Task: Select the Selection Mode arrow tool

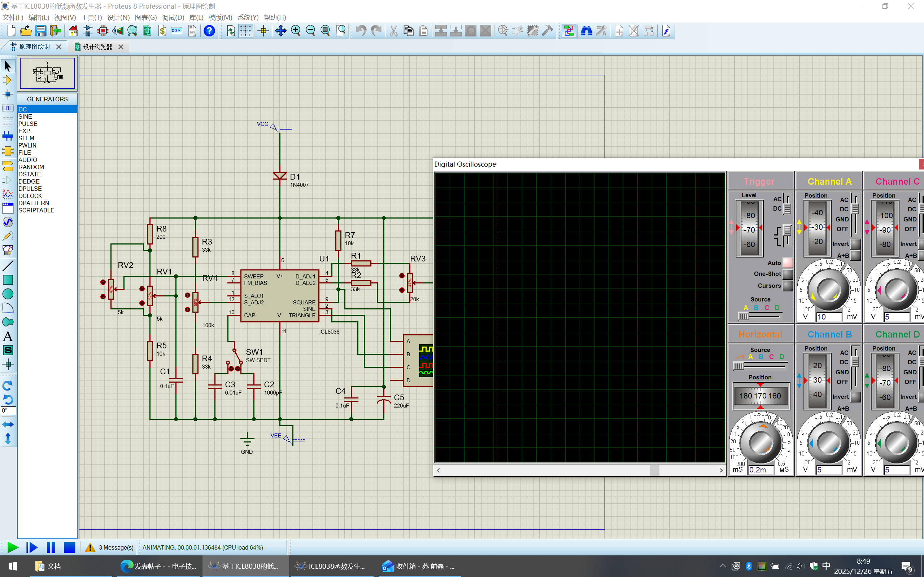Action: tap(8, 66)
